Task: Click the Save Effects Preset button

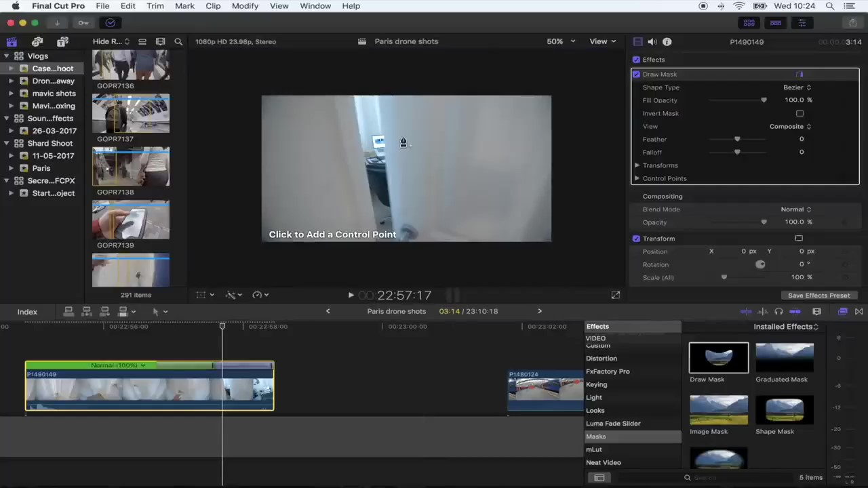Action: pyautogui.click(x=818, y=296)
